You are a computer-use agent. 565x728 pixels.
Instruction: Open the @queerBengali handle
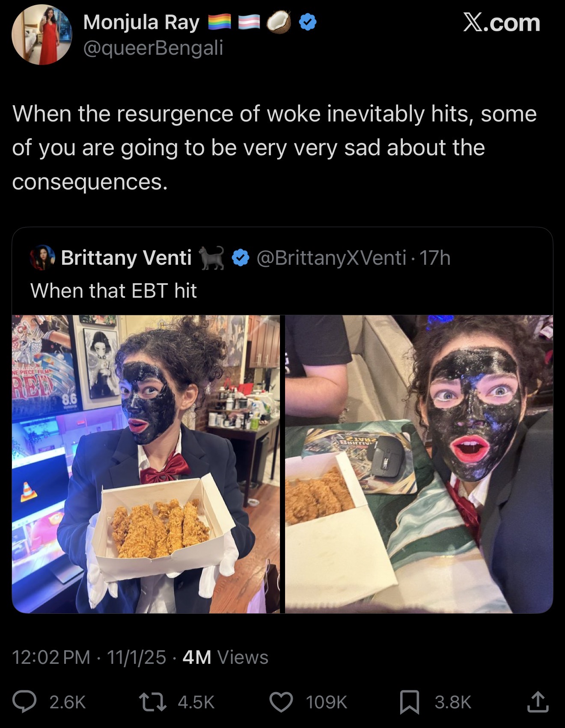(153, 47)
